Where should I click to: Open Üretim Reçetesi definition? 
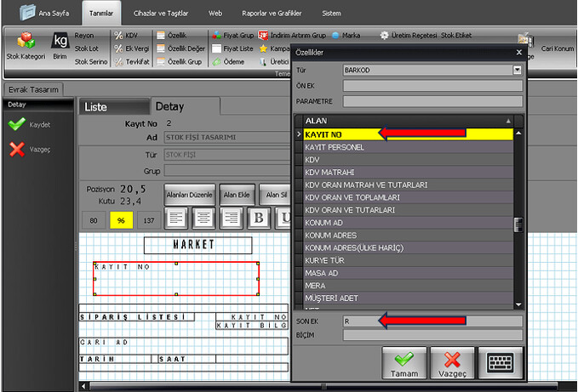(409, 36)
